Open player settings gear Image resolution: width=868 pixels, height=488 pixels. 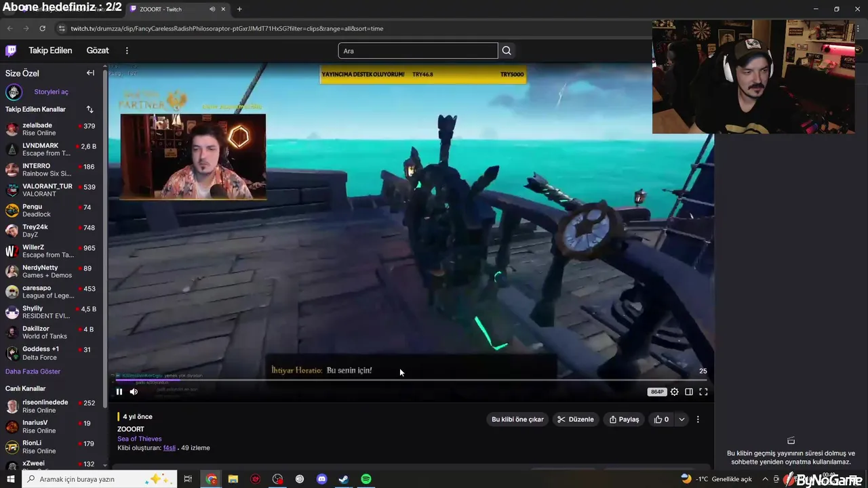(x=674, y=391)
